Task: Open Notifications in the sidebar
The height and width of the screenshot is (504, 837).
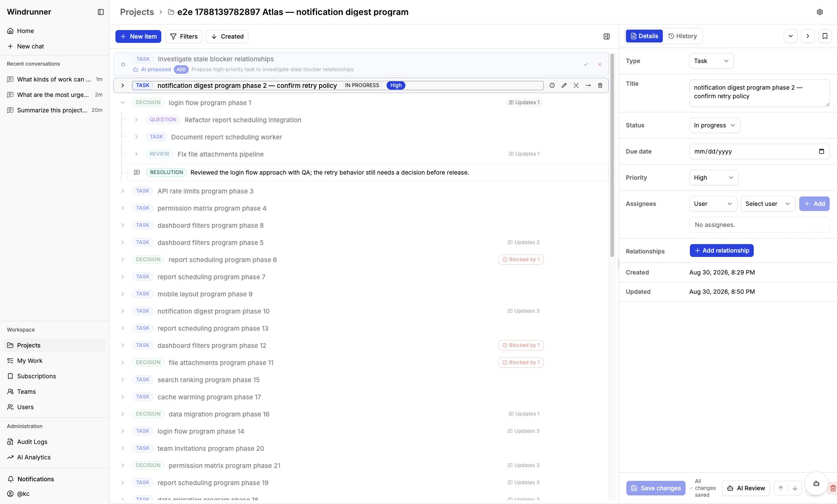Action: 54,479
